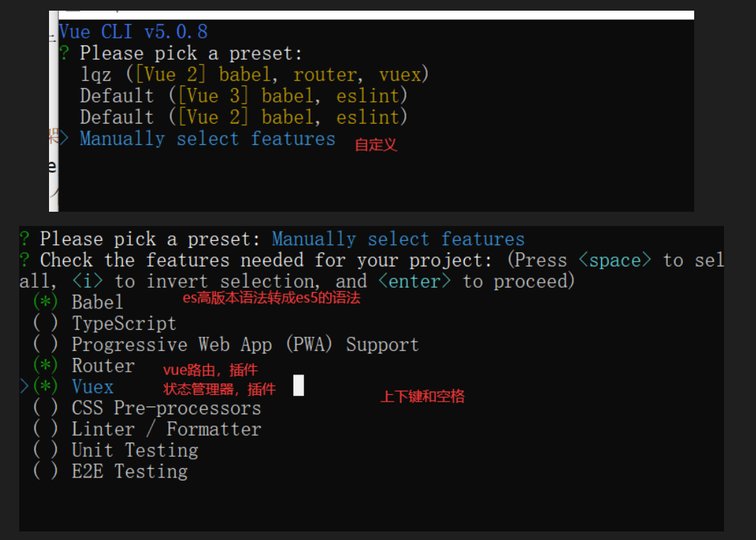Enable the CSS Pre-processors checkbox
756x540 pixels.
pos(45,409)
